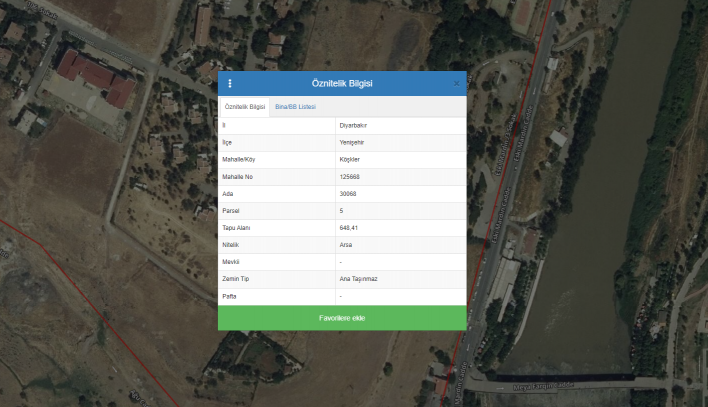Click the Mahalle No value 125668

pos(349,176)
